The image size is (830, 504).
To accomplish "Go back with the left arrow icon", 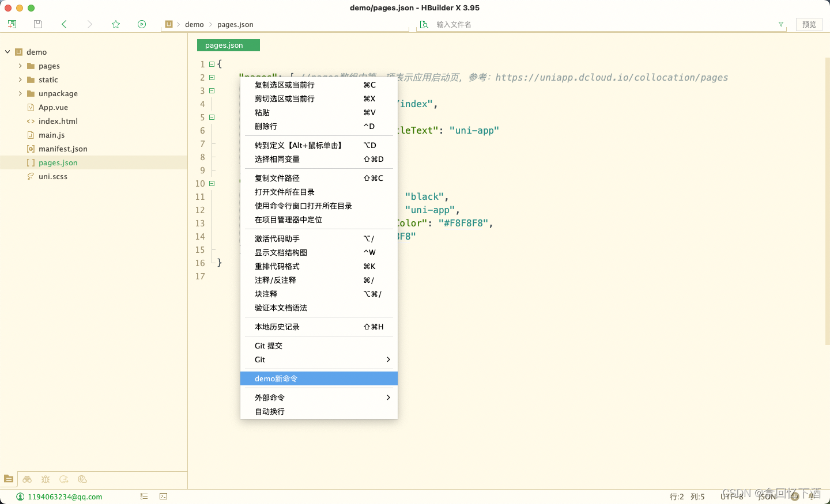I will click(64, 24).
